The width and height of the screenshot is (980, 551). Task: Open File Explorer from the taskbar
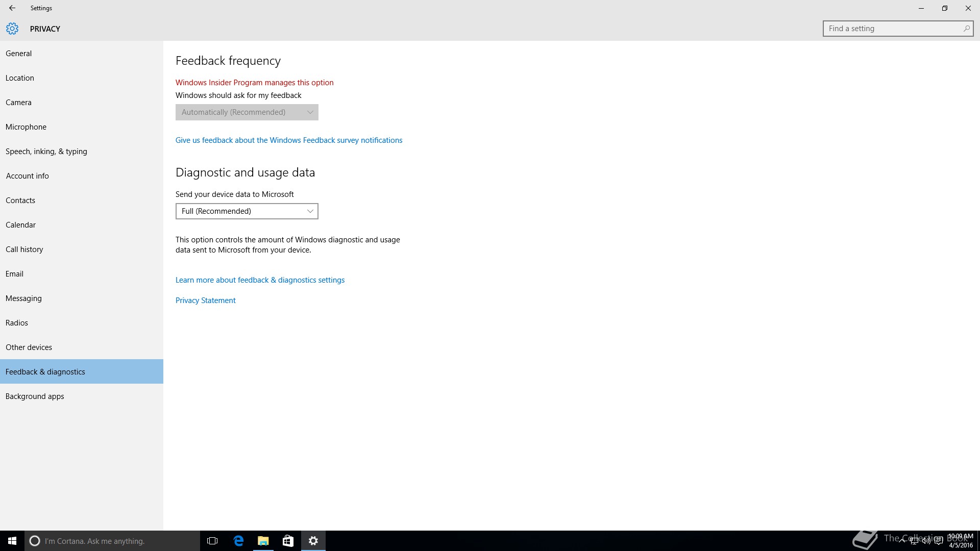[263, 541]
